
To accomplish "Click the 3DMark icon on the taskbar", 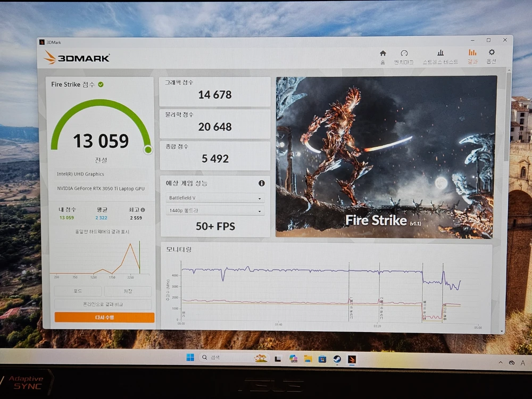I will coord(352,359).
